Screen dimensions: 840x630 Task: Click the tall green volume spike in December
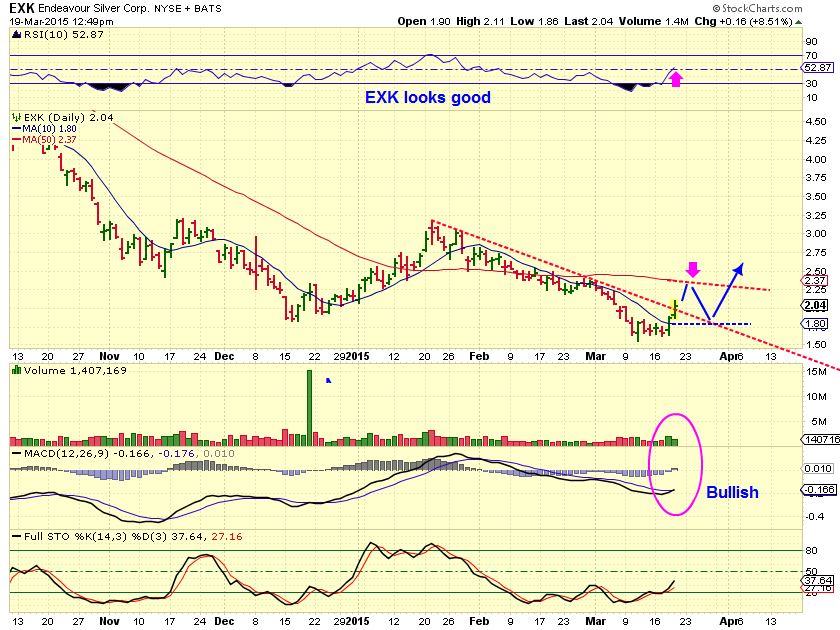pyautogui.click(x=309, y=408)
